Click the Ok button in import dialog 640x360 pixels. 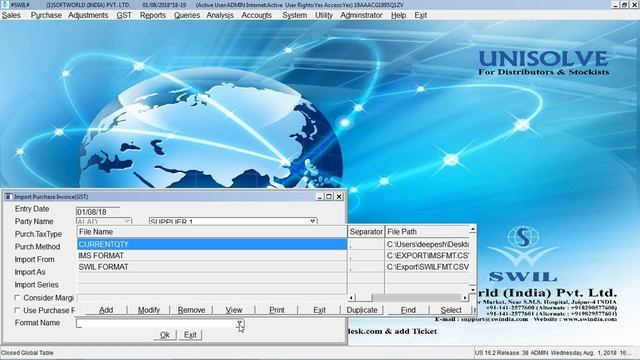(165, 335)
